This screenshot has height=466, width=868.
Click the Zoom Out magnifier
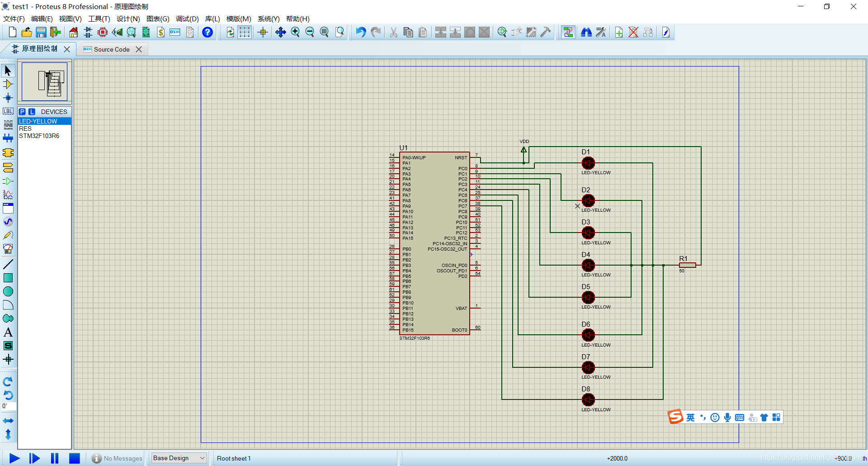(x=310, y=32)
